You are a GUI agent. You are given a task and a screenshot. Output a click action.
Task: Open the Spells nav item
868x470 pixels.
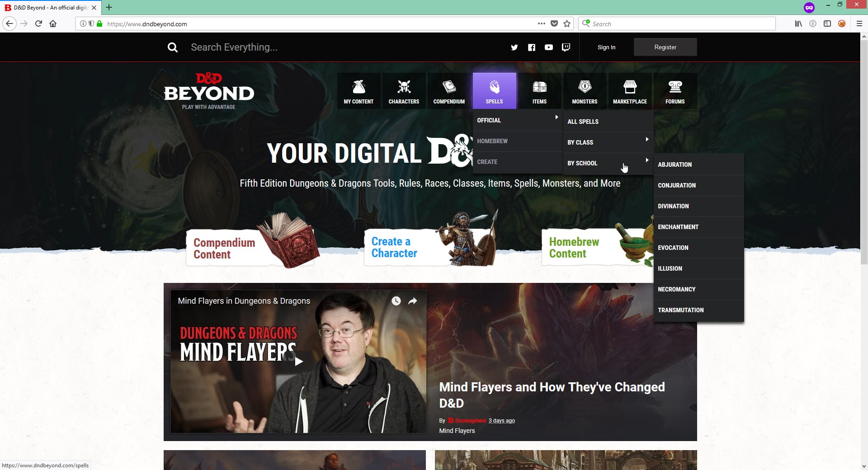(494, 91)
